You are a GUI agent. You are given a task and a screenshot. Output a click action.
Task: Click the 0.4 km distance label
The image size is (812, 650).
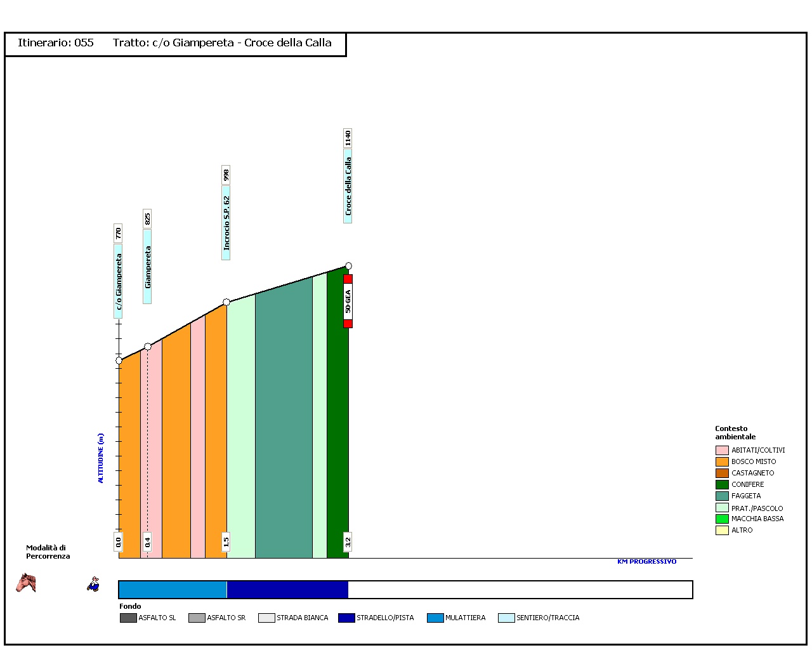(148, 541)
